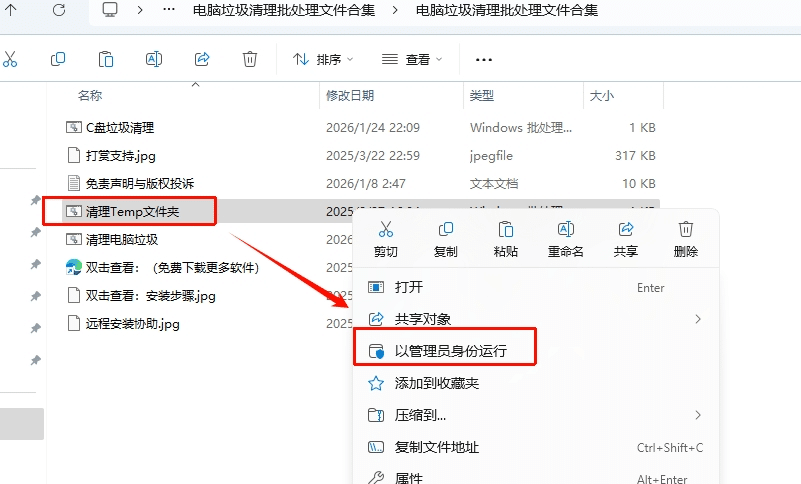This screenshot has width=801, height=484.
Task: Select the file name 打赏支持.jpg
Action: [121, 155]
